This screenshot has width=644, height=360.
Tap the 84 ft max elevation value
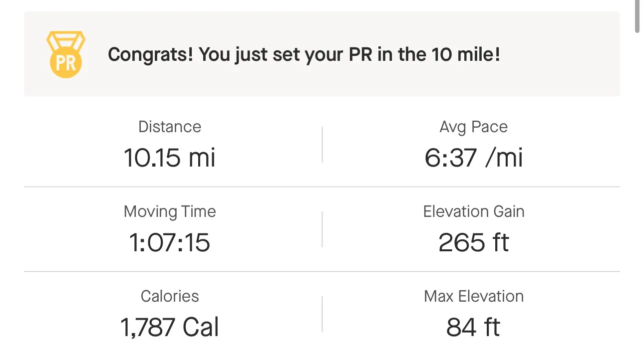tap(473, 327)
